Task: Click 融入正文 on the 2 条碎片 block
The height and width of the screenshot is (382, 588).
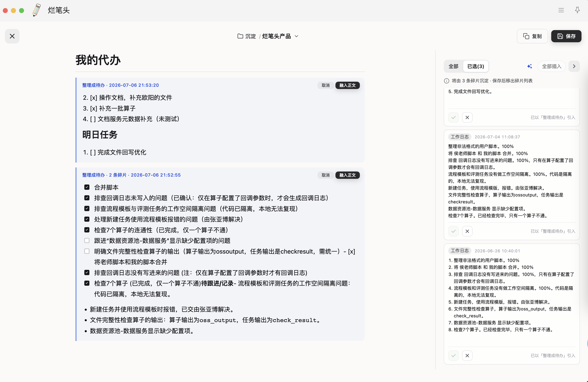Action: tap(347, 175)
